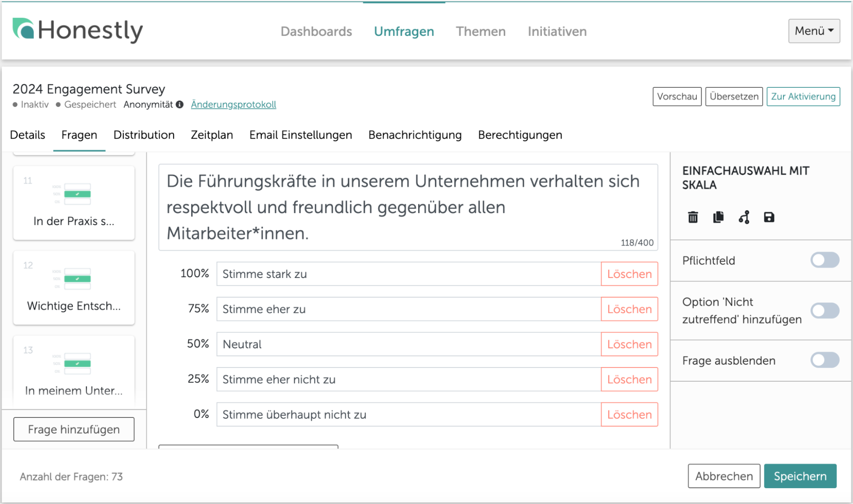Enable Option 'Nicht zutreffend' hinzufügen toggle
853x504 pixels.
click(824, 310)
